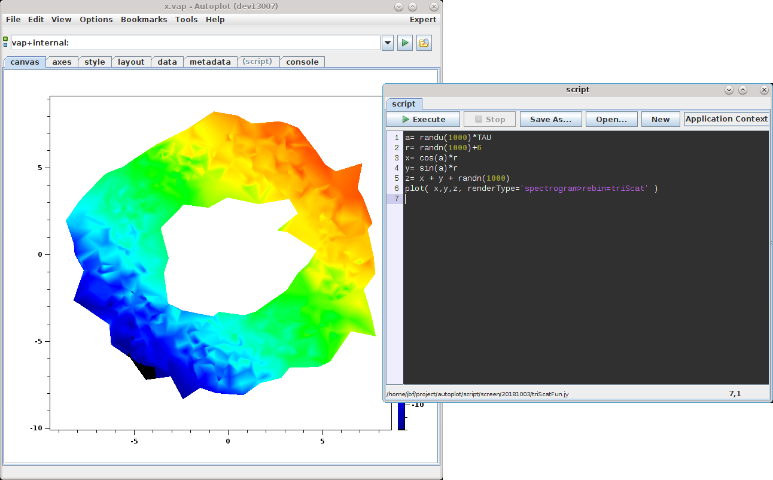Click the Expert mode toggle

point(423,19)
